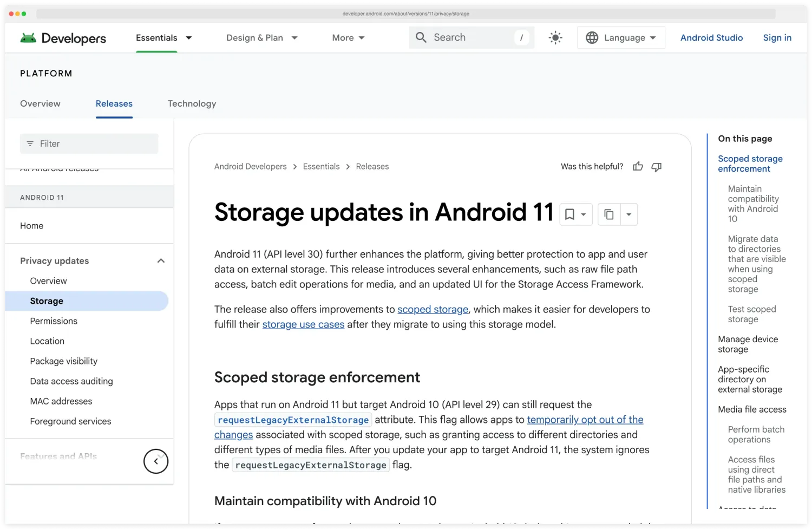Select Overview under Privacy updates
Viewport: 812px width, 529px height.
(x=49, y=281)
